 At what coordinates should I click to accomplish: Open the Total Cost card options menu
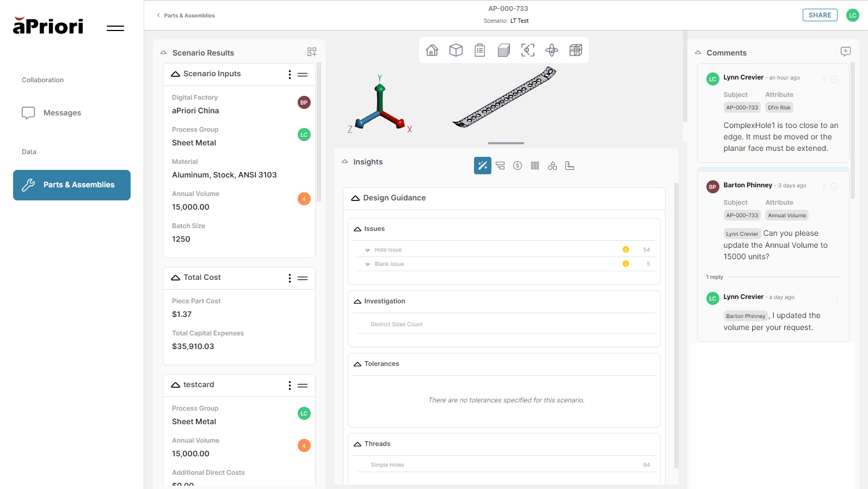point(290,278)
